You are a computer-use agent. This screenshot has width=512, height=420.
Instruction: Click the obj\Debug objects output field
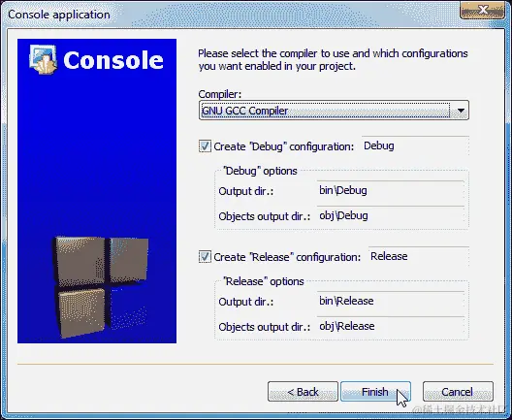[391, 215]
